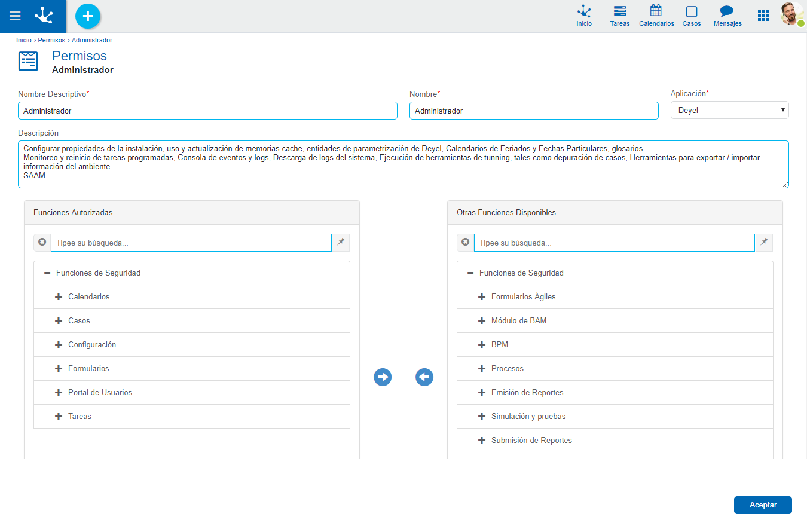Image resolution: width=807 pixels, height=532 pixels.
Task: Click the Funciones Autorizadas panel header
Action: click(x=192, y=212)
